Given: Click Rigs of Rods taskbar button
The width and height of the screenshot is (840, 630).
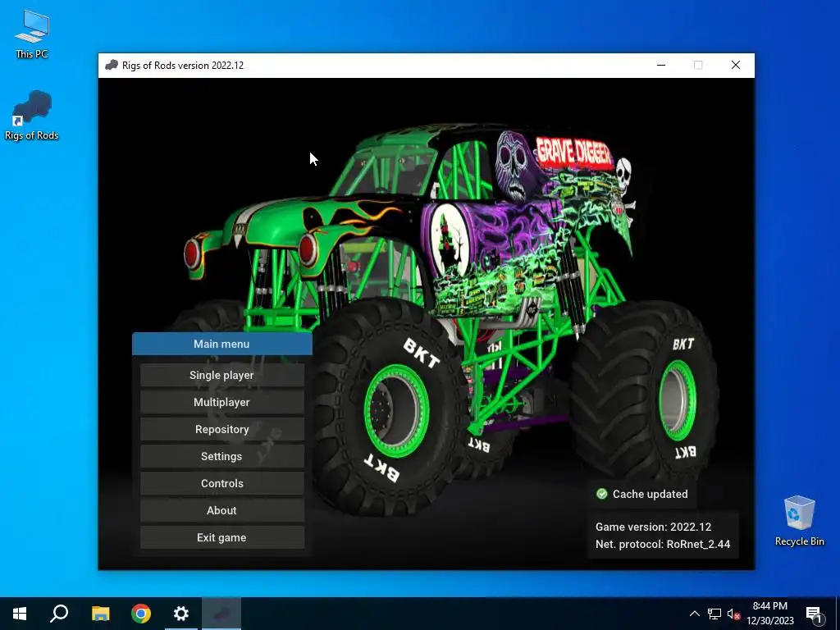Looking at the screenshot, I should [221, 614].
